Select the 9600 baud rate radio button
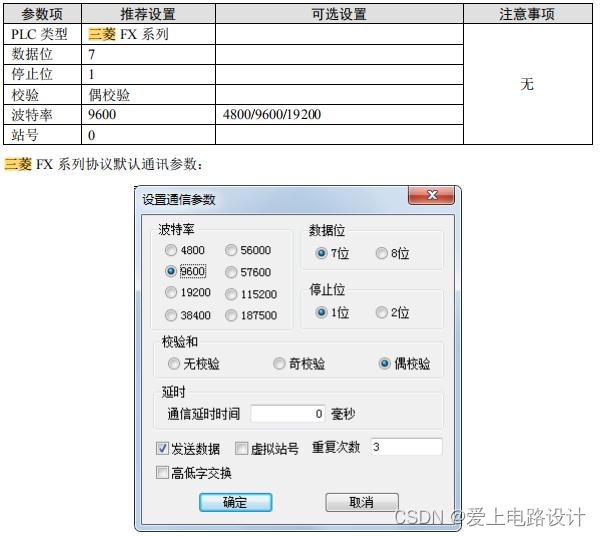Screen dimensions: 601x536 point(171,271)
